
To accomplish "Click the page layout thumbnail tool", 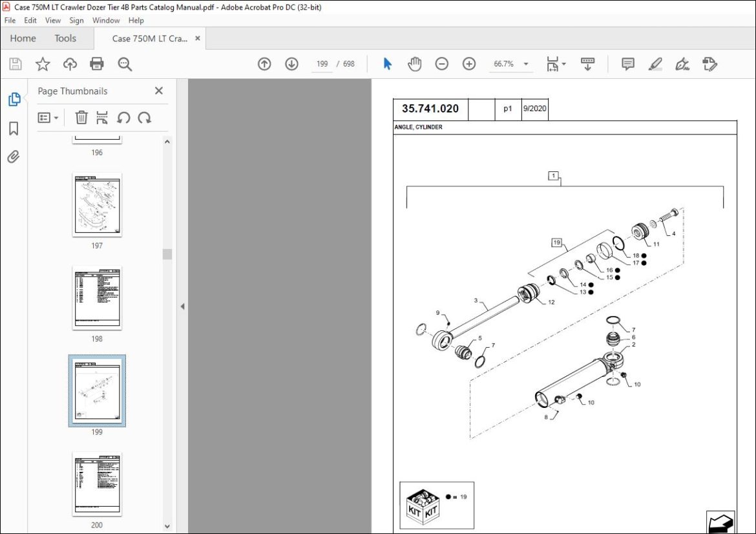I will (x=101, y=117).
